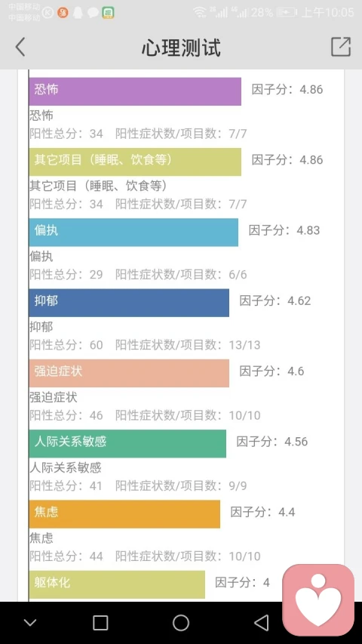Tap the green 人际关系敏感 bar
Image resolution: width=362 pixels, height=644 pixels.
click(127, 444)
